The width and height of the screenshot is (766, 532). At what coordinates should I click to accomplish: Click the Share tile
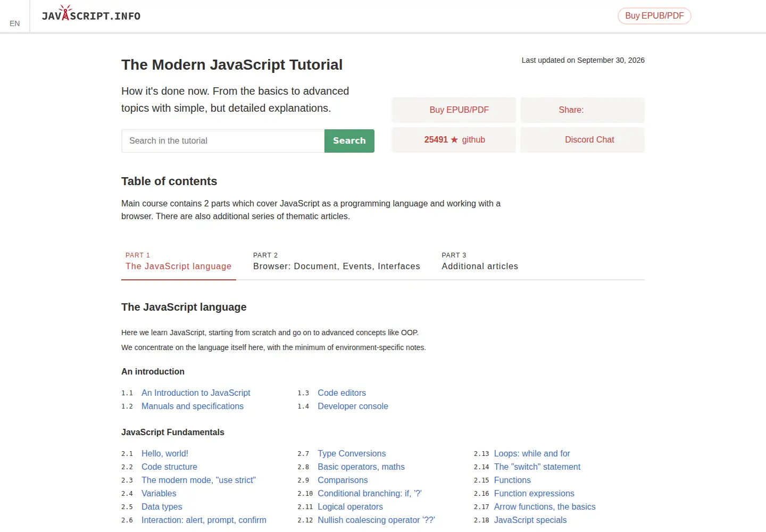(x=582, y=110)
